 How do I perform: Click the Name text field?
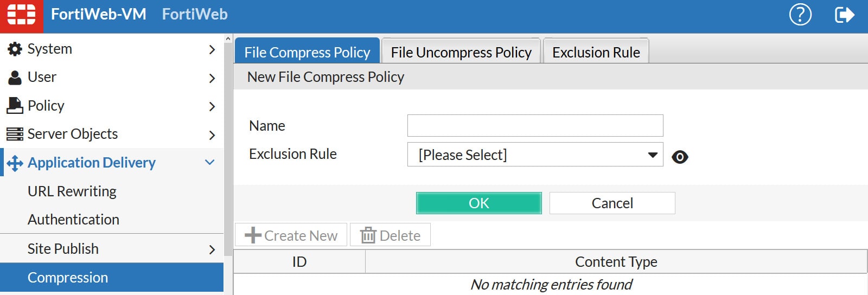[x=535, y=126]
